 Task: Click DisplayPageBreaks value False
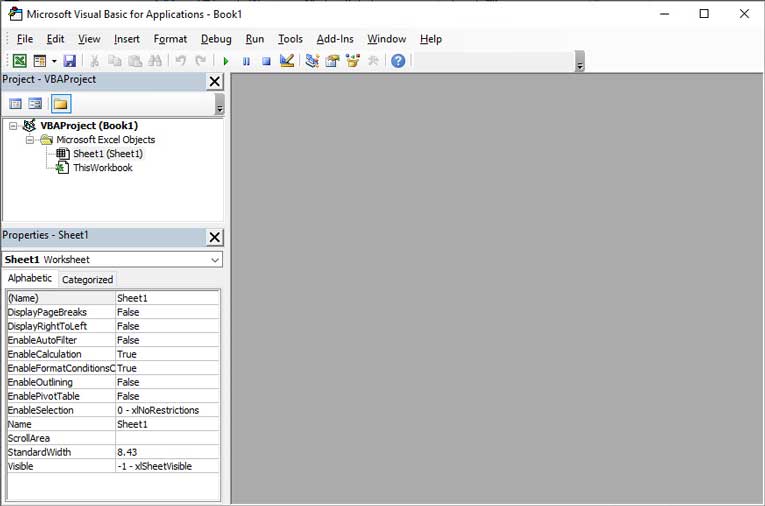[x=167, y=312]
